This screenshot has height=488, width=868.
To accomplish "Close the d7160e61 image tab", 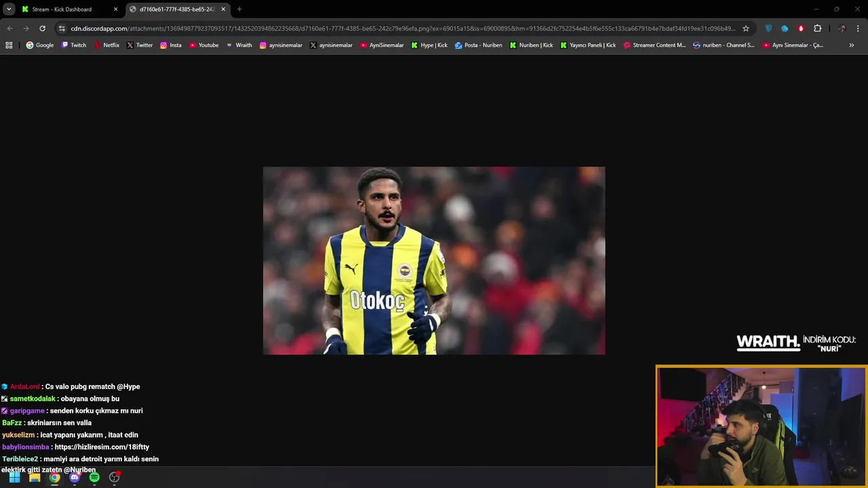I will point(223,9).
